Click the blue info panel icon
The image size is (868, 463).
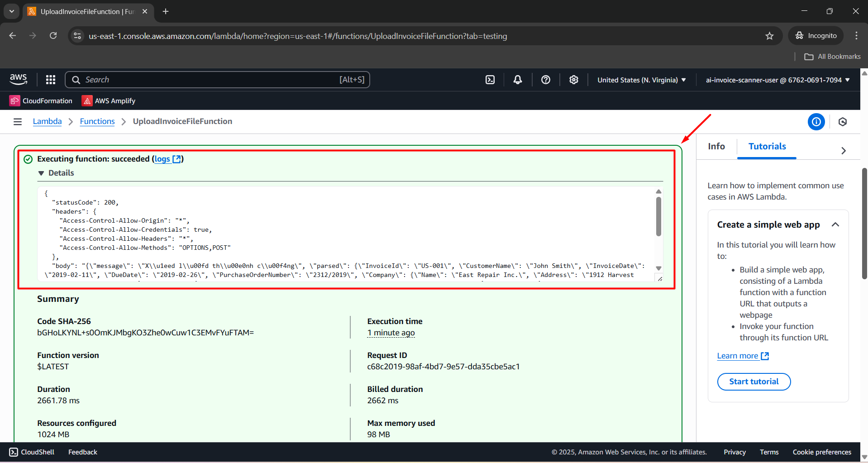pyautogui.click(x=816, y=122)
